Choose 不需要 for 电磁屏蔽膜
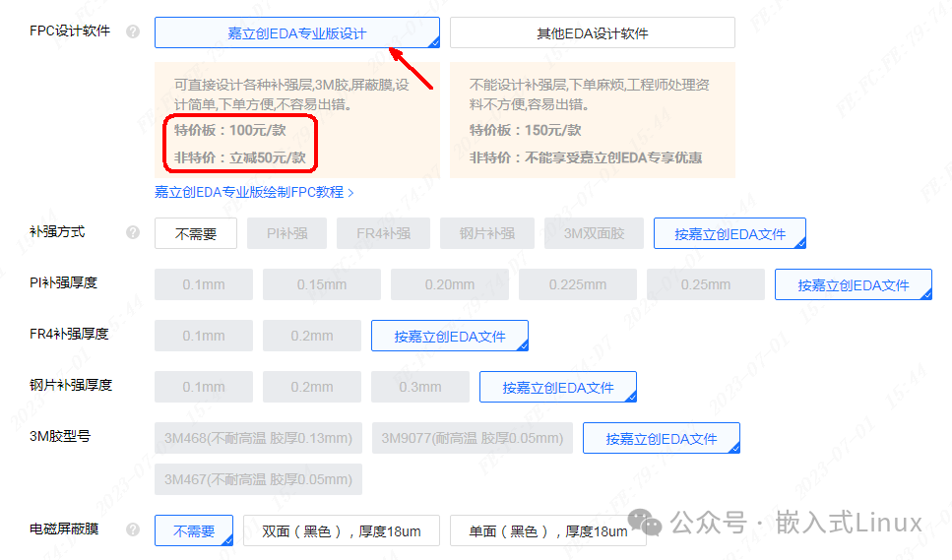 click(x=194, y=530)
